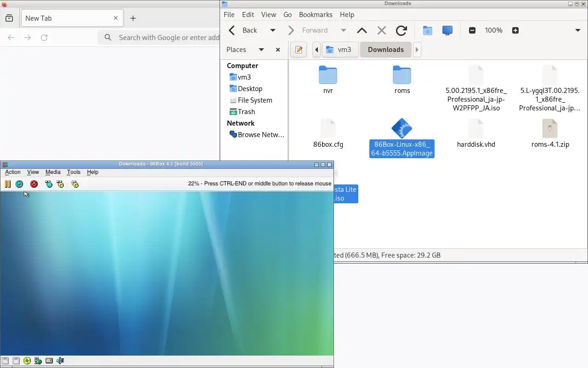
Task: Open the 86Box Tools menu
Action: (73, 172)
